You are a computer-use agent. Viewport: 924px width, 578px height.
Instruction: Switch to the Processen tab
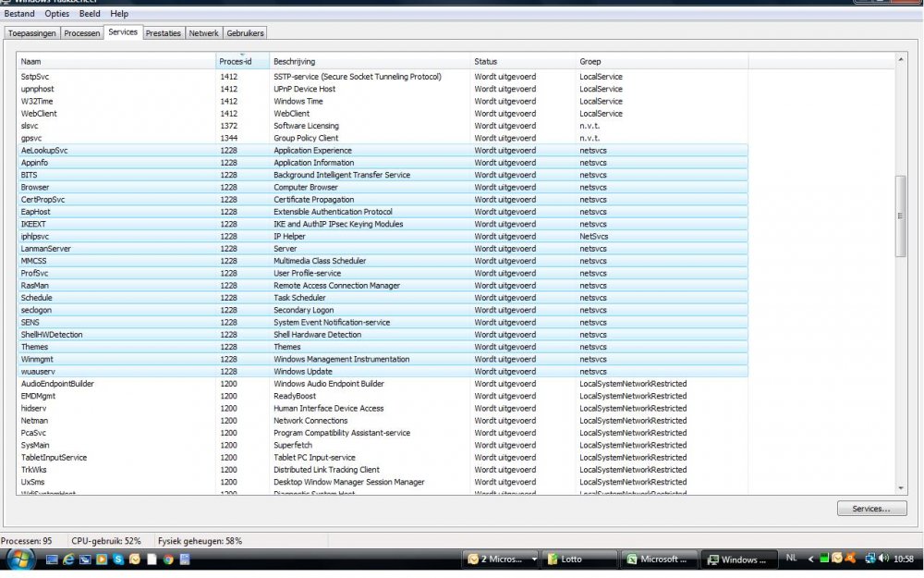(82, 33)
